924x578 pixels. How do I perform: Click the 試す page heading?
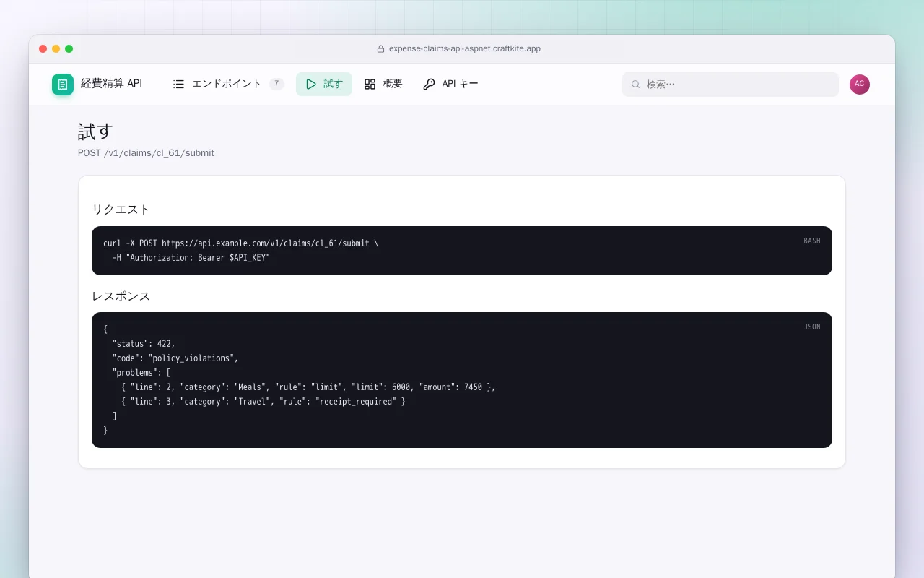pos(96,131)
